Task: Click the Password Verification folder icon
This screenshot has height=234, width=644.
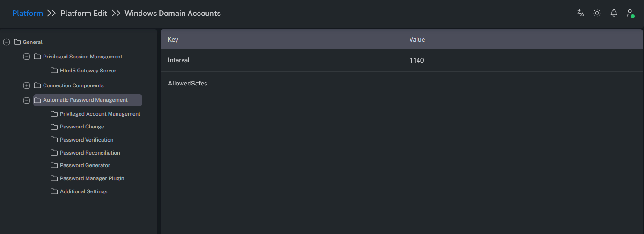Action: 54,140
